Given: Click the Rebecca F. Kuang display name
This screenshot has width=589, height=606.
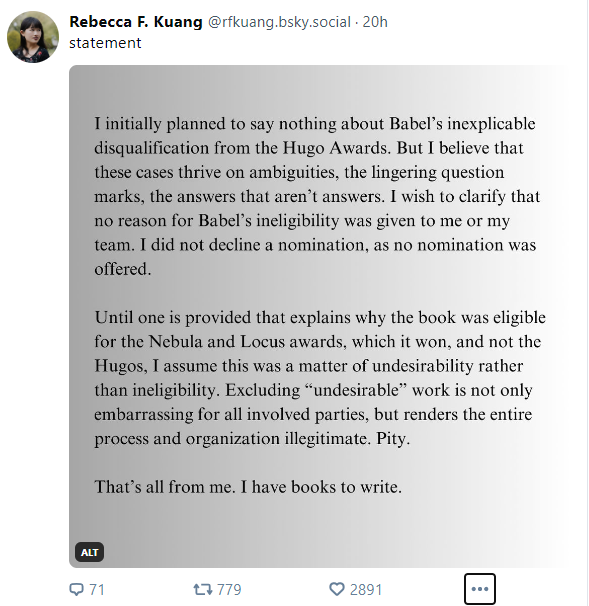Looking at the screenshot, I should click(x=136, y=22).
